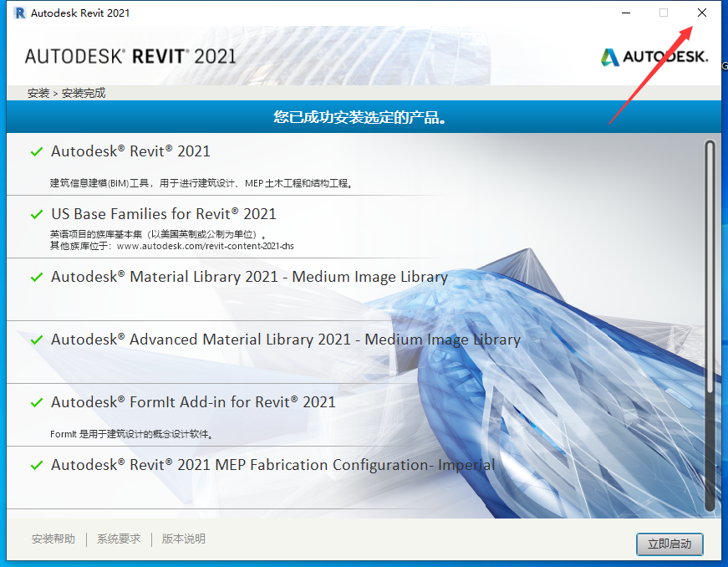Open the 系统要求 system requirements link
The image size is (728, 567).
(118, 539)
